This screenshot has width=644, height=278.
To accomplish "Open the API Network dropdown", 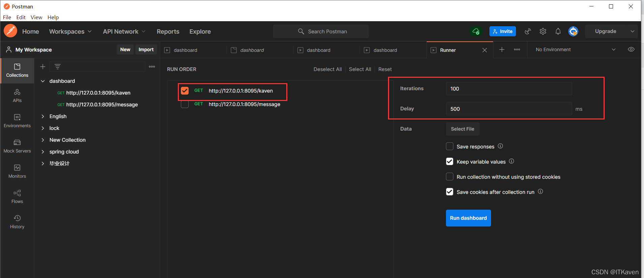I will [124, 31].
